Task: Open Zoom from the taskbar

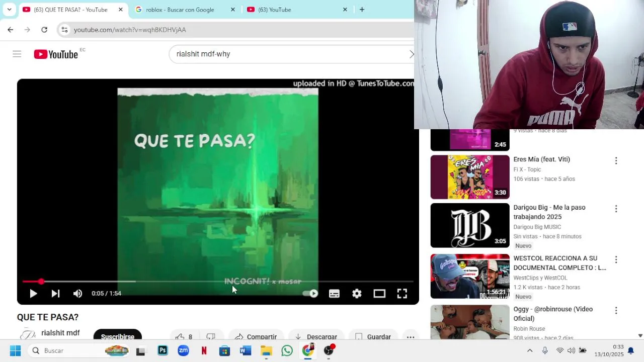Action: click(183, 350)
